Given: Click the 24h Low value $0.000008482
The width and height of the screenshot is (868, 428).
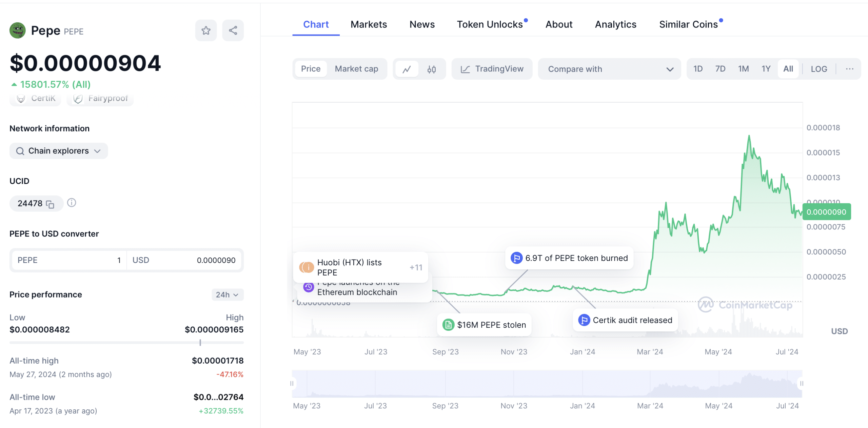Looking at the screenshot, I should (40, 329).
